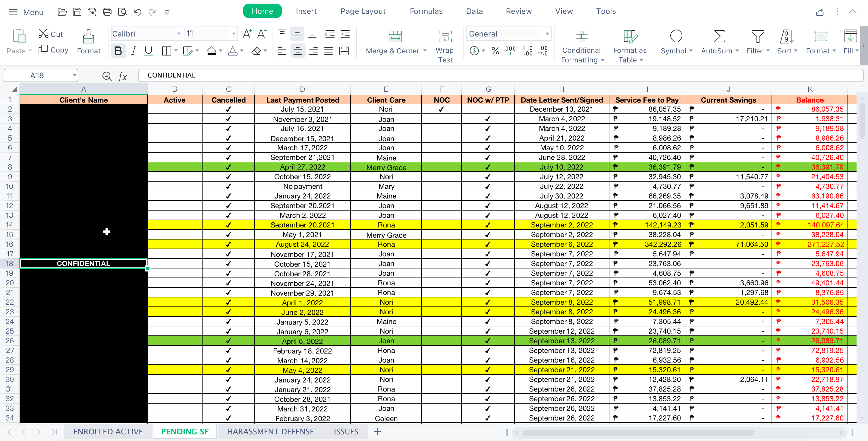
Task: Open the Print Preview icon
Action: point(122,12)
